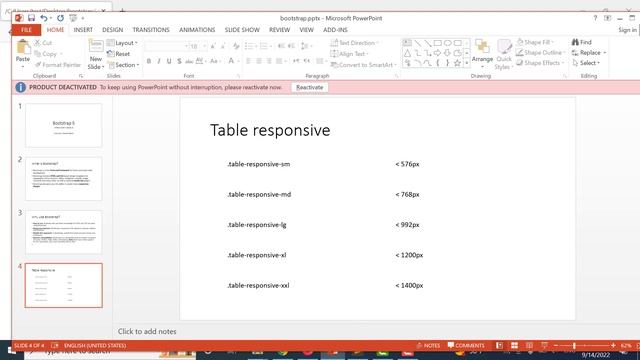Switch to the INSERT ribbon tab
640x360 pixels.
pyautogui.click(x=83, y=30)
